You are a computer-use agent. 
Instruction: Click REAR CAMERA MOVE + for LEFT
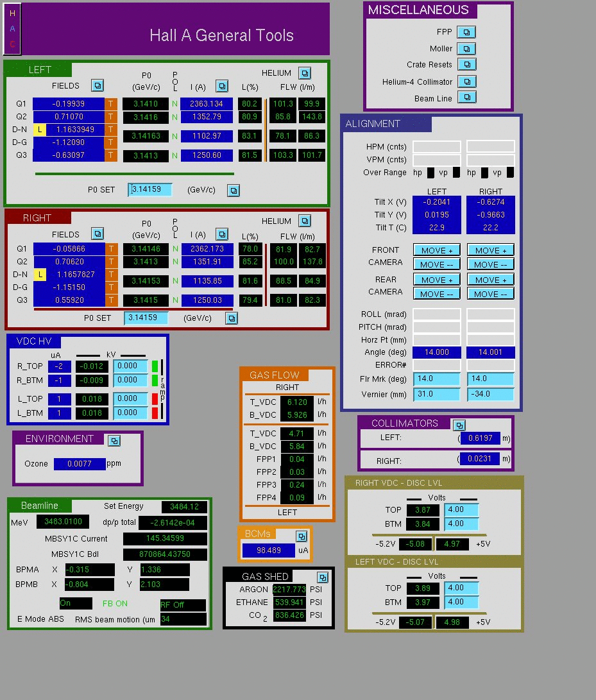click(437, 280)
